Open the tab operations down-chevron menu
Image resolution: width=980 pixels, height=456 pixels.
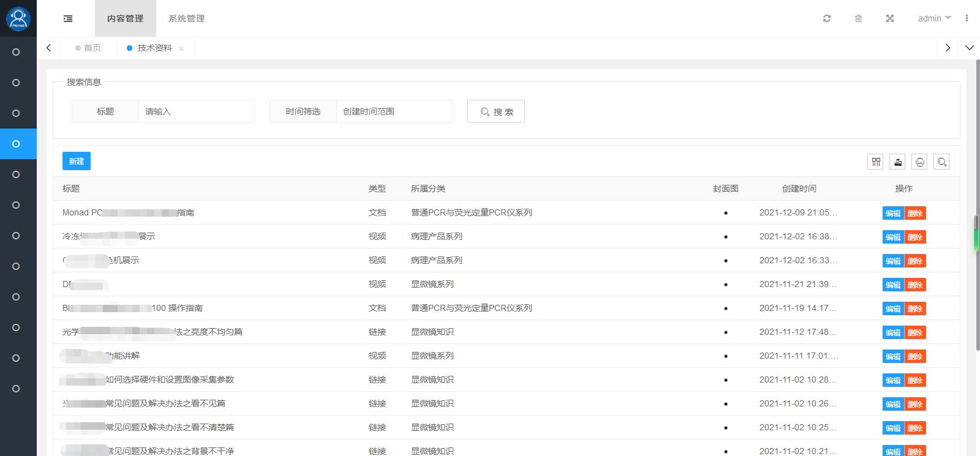click(969, 48)
